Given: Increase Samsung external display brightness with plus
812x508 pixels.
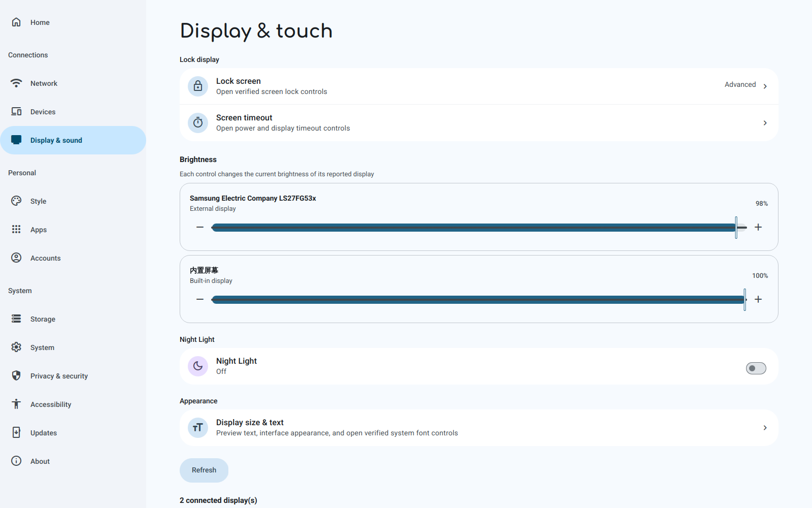Looking at the screenshot, I should point(758,227).
